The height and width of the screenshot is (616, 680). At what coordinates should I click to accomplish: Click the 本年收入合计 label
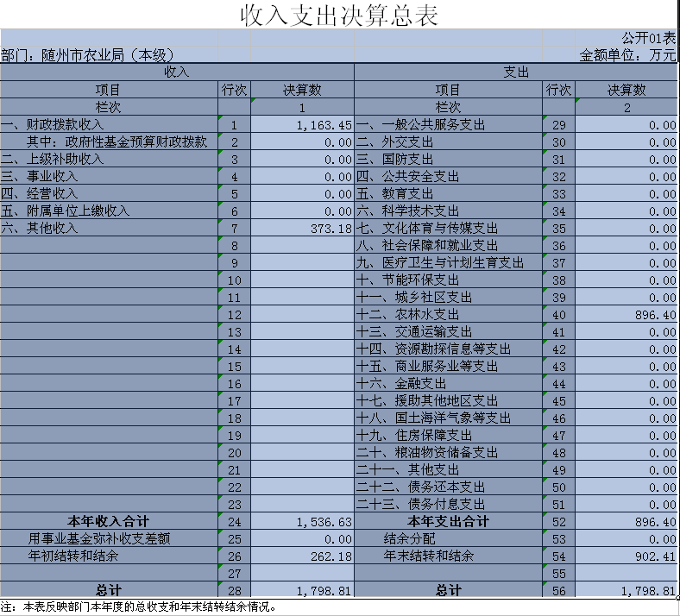tap(109, 521)
